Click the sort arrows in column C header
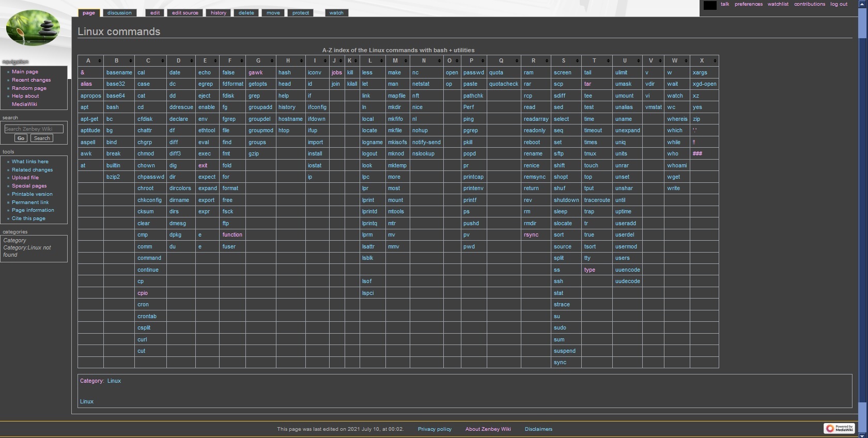The image size is (868, 438). point(162,61)
